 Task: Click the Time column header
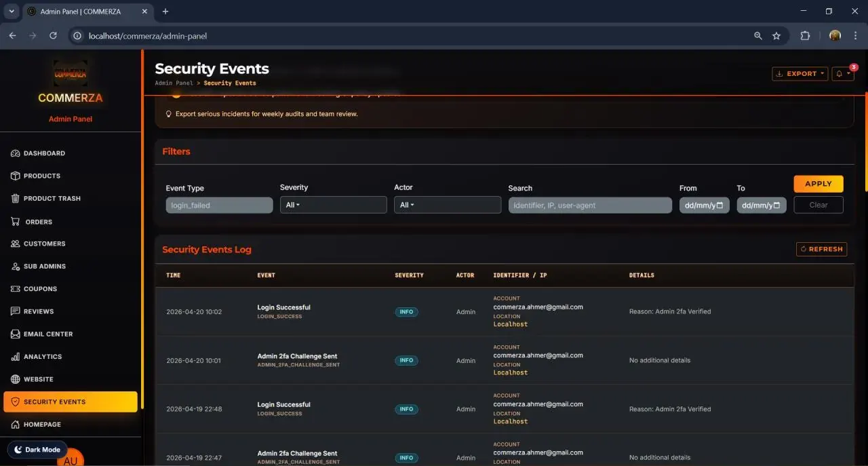pyautogui.click(x=174, y=275)
